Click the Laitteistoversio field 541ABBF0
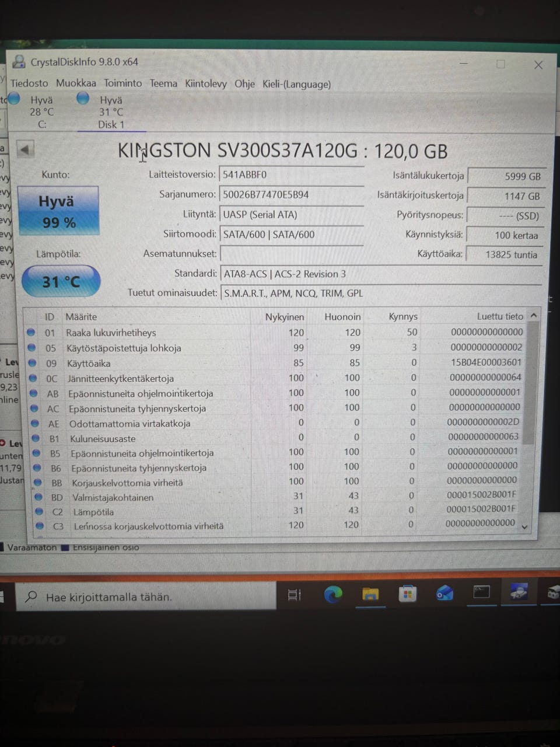This screenshot has width=560, height=747. [x=292, y=174]
